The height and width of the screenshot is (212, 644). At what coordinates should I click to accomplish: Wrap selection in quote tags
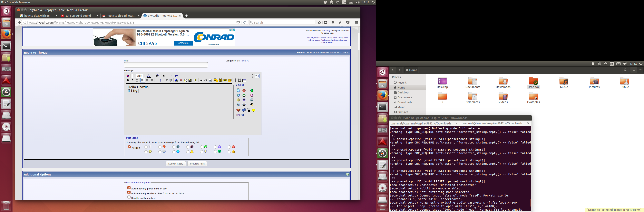(196, 80)
